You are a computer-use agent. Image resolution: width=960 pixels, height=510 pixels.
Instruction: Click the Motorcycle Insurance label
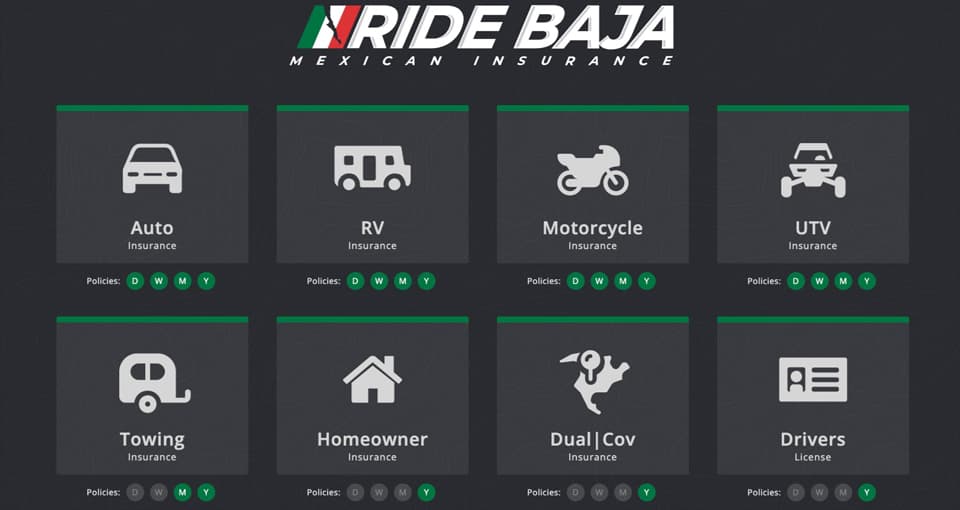(592, 236)
